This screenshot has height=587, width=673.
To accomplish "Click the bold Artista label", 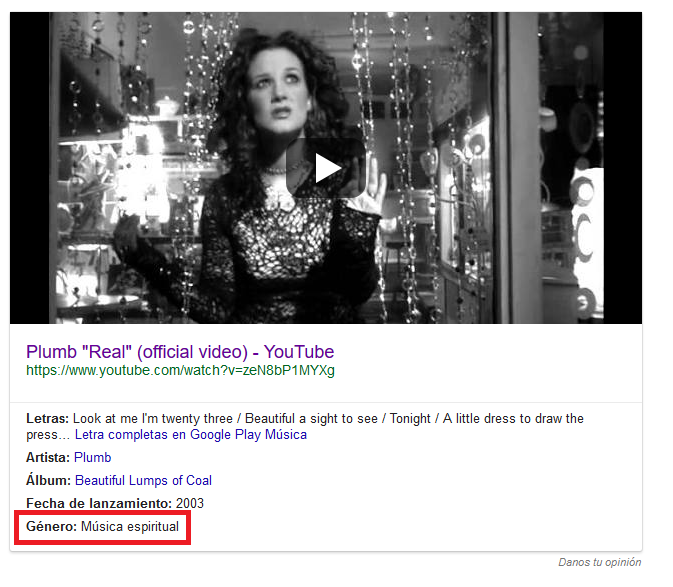I will coord(48,457).
